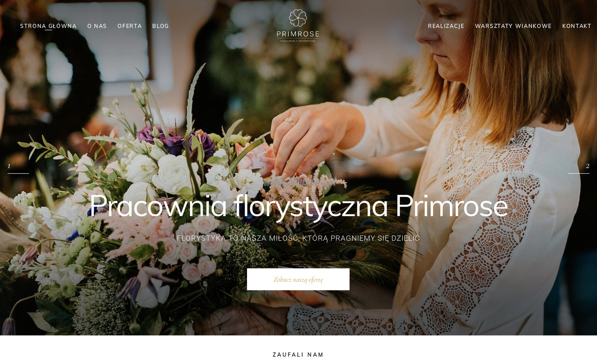Open the Kontakt page
The width and height of the screenshot is (597, 364).
click(x=577, y=26)
